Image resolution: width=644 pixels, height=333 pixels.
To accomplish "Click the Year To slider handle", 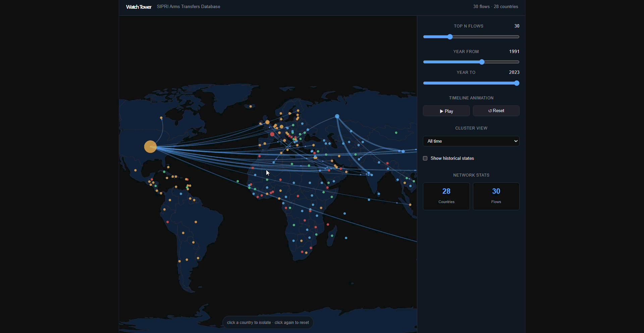I will (x=517, y=83).
